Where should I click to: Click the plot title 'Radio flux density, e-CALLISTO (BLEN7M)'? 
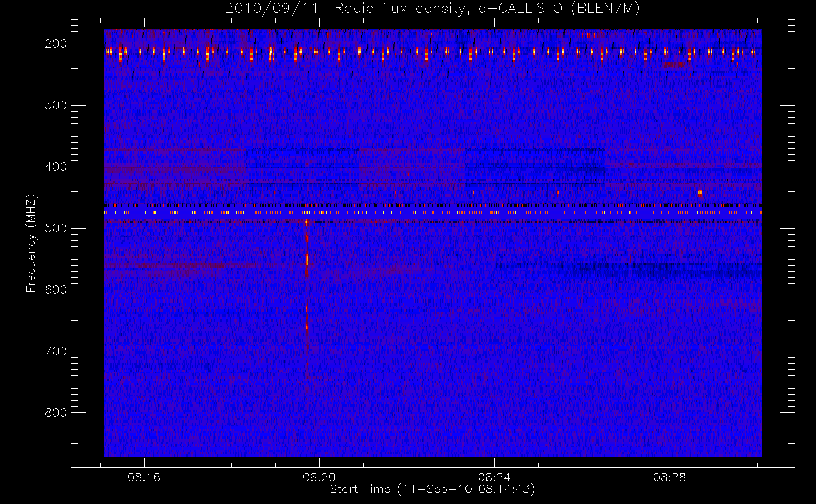(487, 9)
